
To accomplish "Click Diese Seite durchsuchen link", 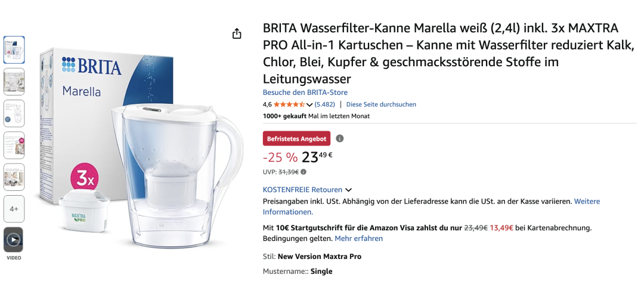I will 381,104.
